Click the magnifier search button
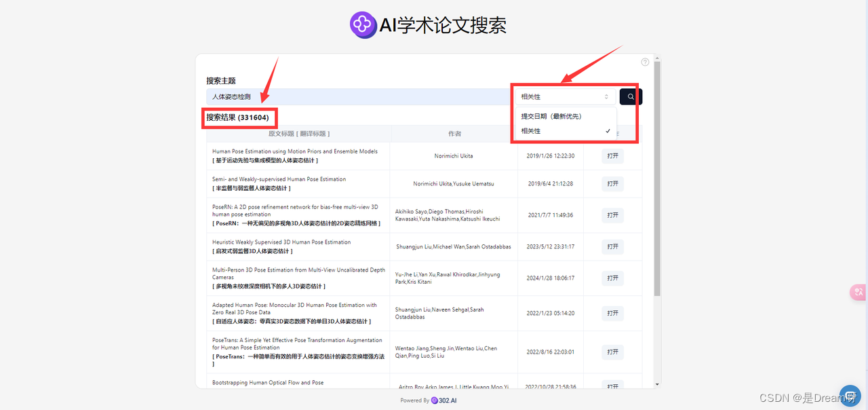Screen dimensions: 868x410 (631, 97)
